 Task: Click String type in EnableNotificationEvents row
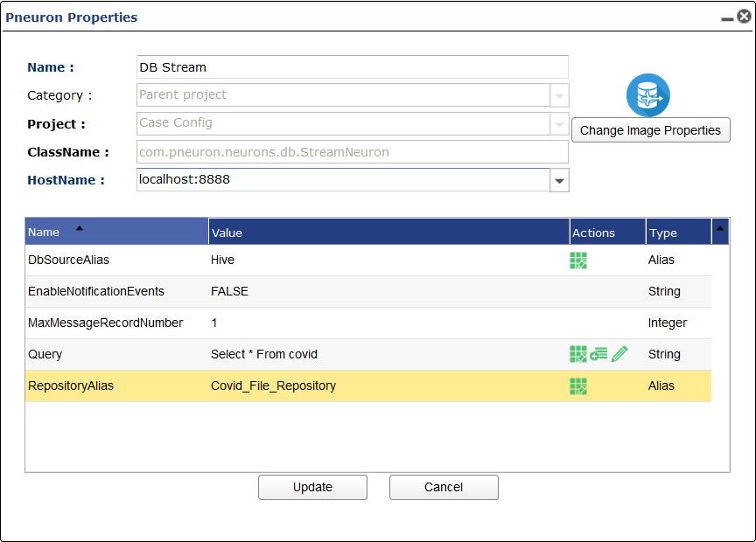coord(664,291)
